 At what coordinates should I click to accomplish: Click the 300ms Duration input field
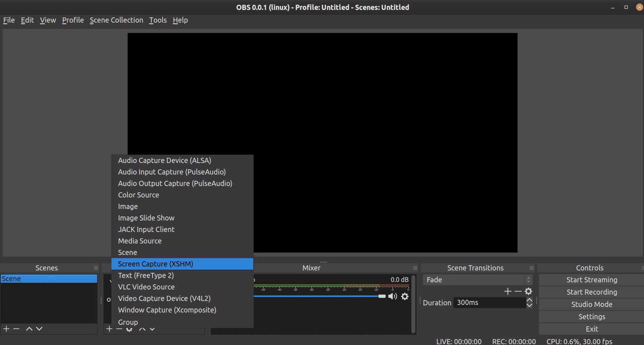click(489, 303)
